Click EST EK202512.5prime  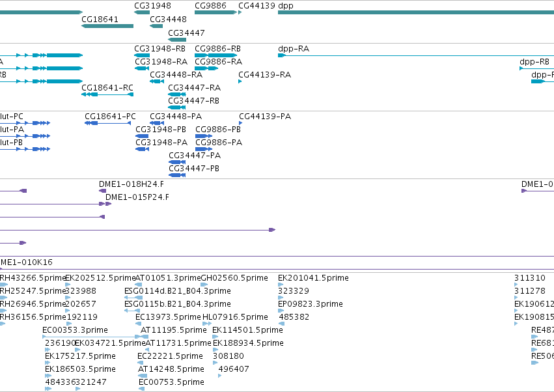click(x=100, y=278)
